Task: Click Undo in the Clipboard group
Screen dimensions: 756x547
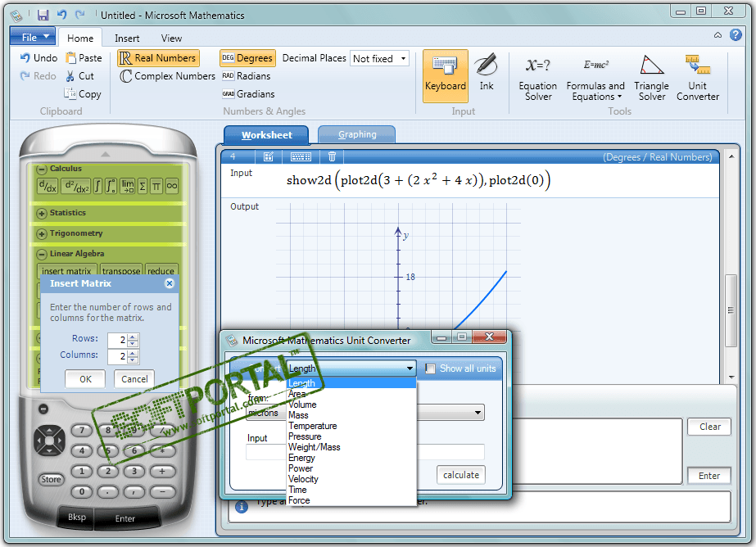Action: click(38, 58)
